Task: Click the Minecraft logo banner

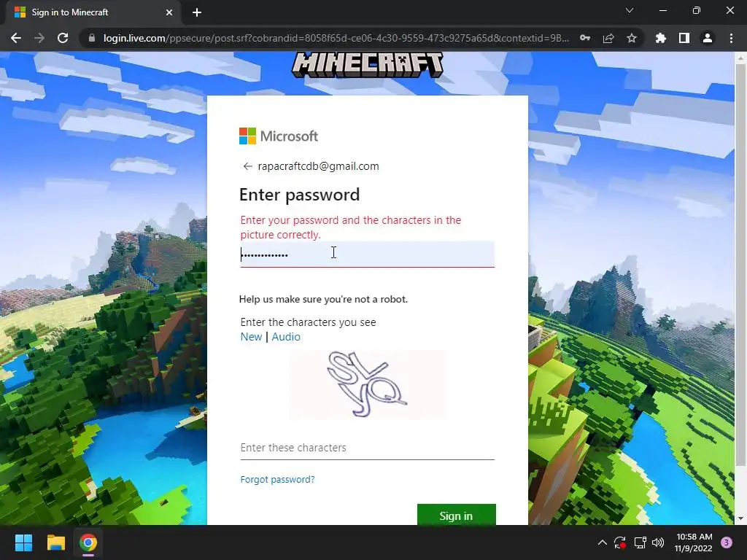Action: [x=368, y=65]
